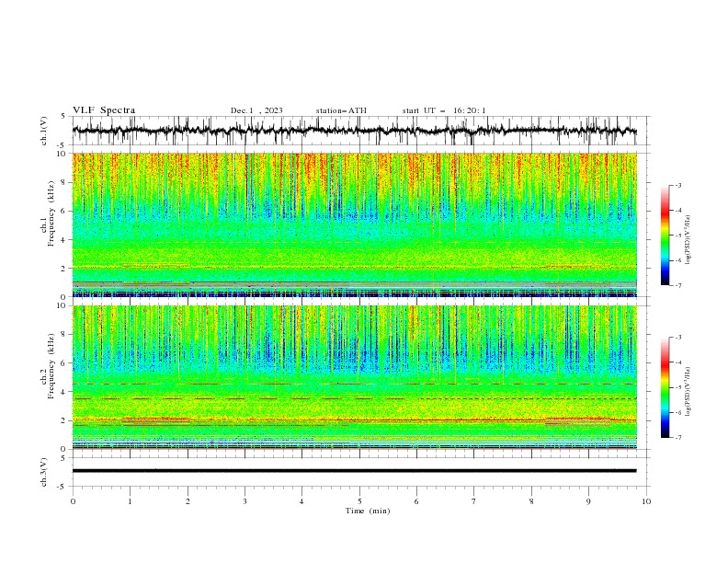
Task: Click the "5" minute tick label
Action: point(359,501)
